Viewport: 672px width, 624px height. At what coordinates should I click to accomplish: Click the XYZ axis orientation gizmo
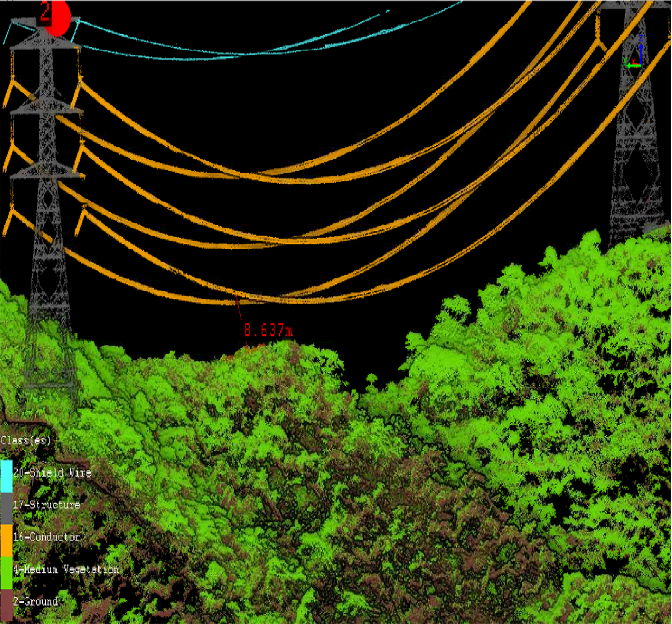click(634, 56)
